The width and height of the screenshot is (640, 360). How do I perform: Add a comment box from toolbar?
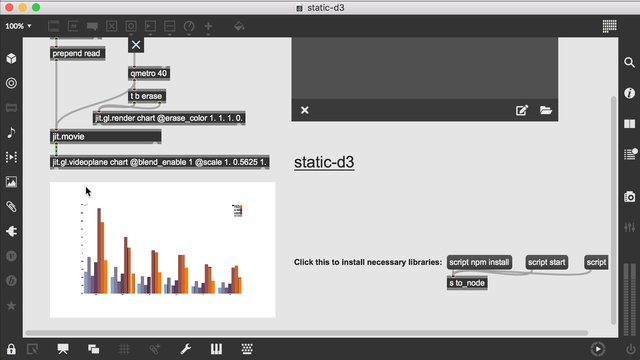pos(92,27)
